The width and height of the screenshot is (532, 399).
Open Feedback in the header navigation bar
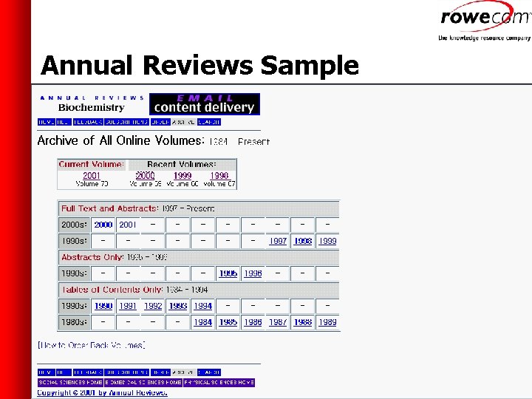coord(88,122)
